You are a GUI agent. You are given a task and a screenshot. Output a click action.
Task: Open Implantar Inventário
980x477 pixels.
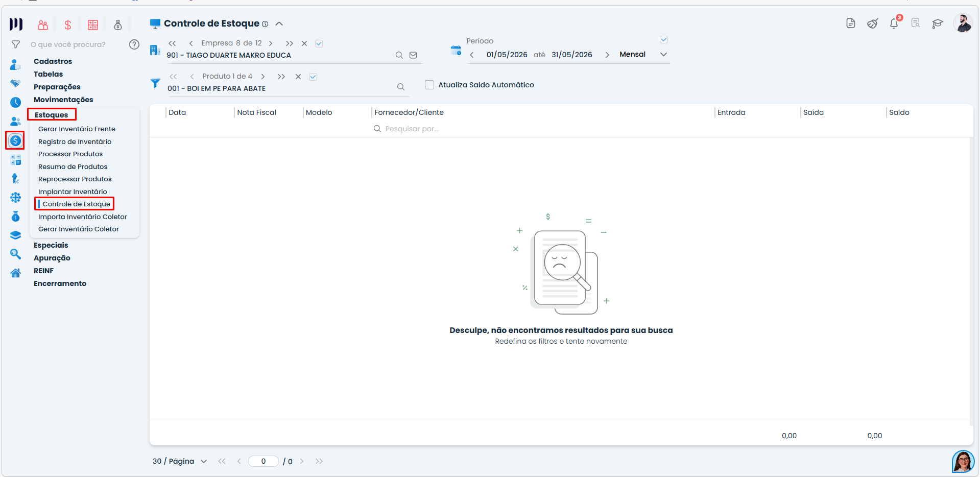(x=73, y=192)
